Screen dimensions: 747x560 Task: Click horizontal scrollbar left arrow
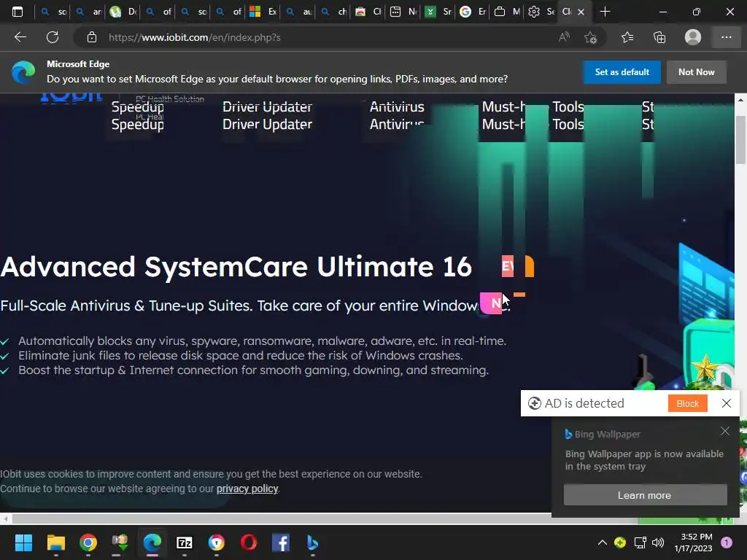pos(6,518)
